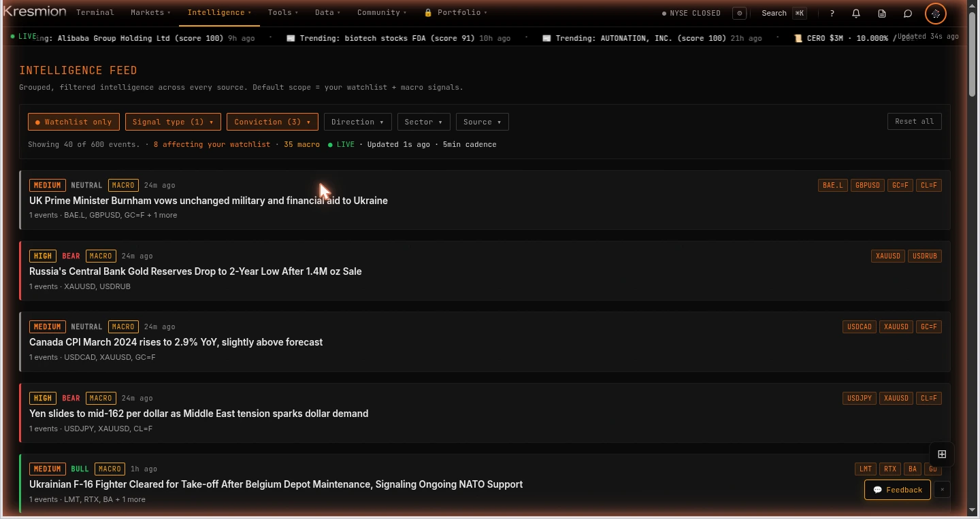Open the Conviction (3) filter dropdown

pyautogui.click(x=272, y=122)
